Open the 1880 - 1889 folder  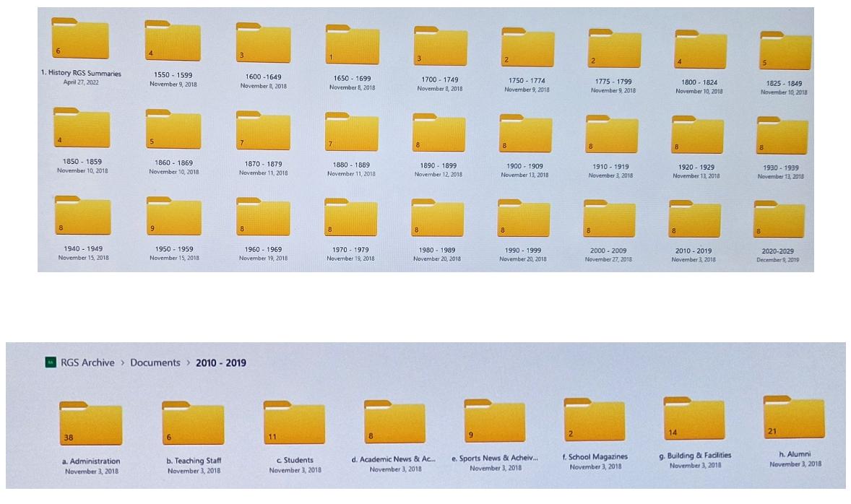(351, 132)
